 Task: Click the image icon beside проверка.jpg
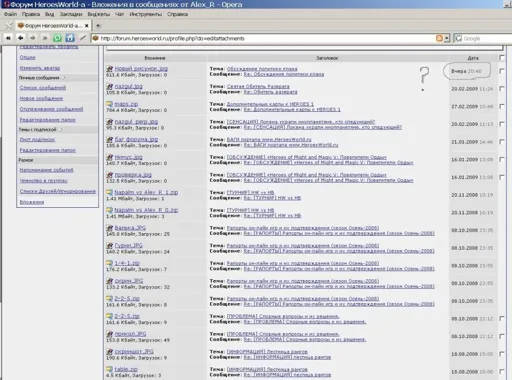click(x=110, y=175)
